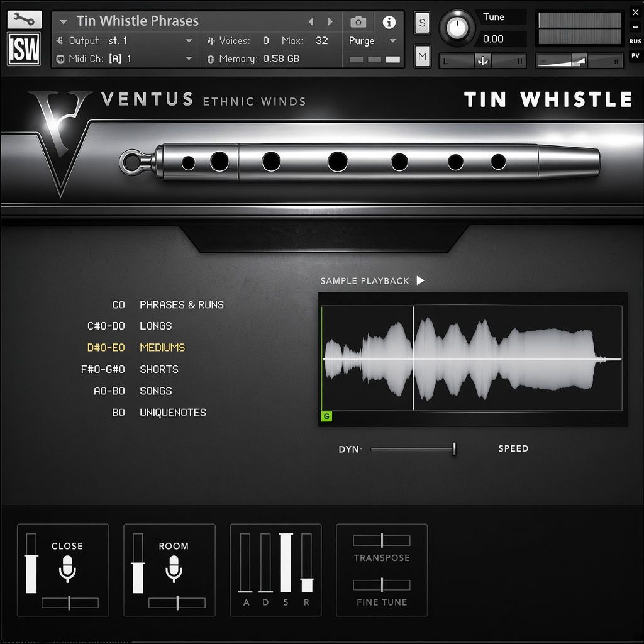Select the Longs category
This screenshot has width=644, height=644.
[x=156, y=326]
